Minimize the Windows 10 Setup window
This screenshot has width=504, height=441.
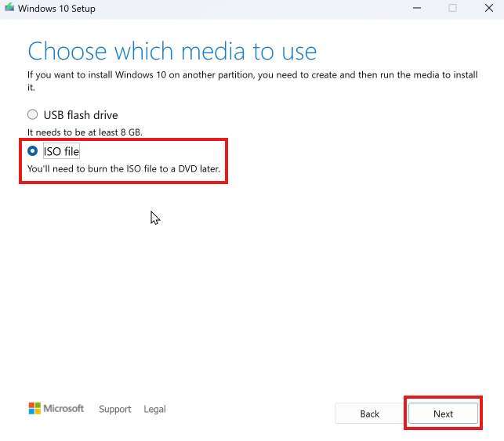point(417,8)
